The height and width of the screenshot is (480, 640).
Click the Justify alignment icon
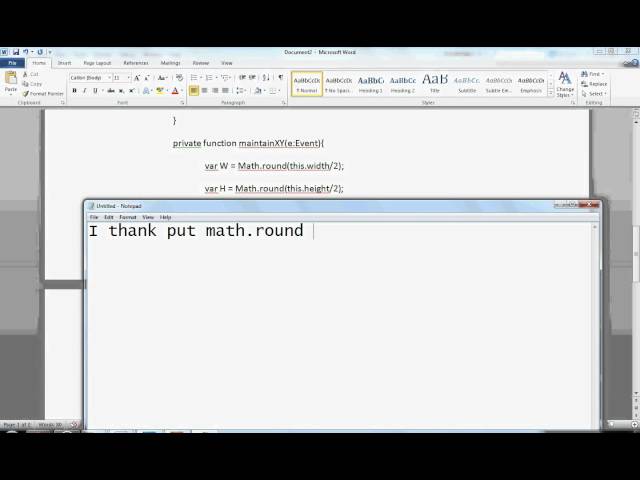point(225,91)
